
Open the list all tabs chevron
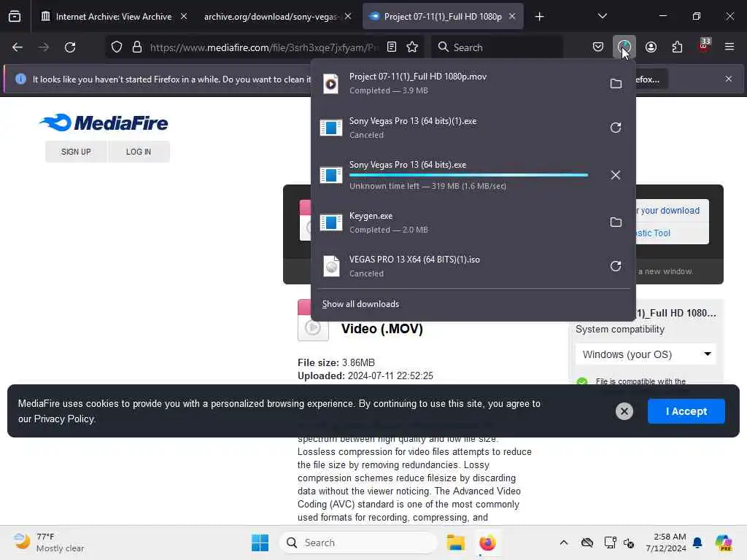[602, 17]
